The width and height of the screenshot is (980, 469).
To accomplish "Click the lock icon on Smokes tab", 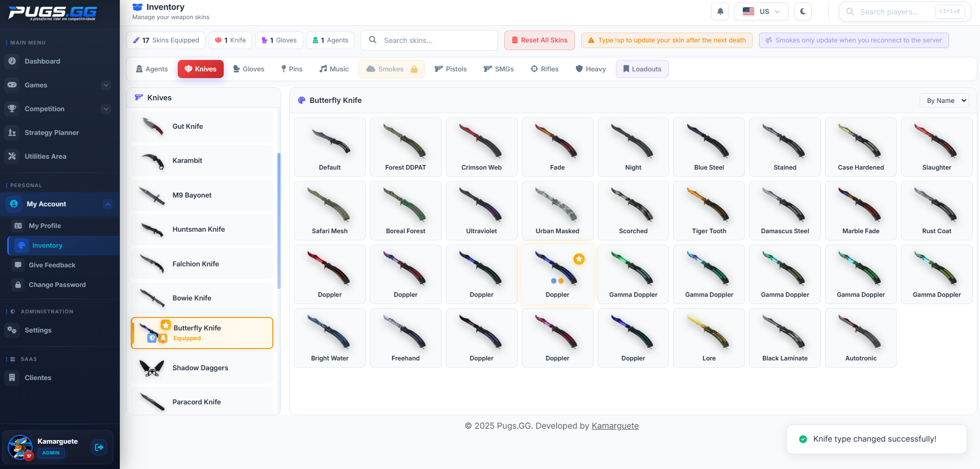I will (x=413, y=68).
